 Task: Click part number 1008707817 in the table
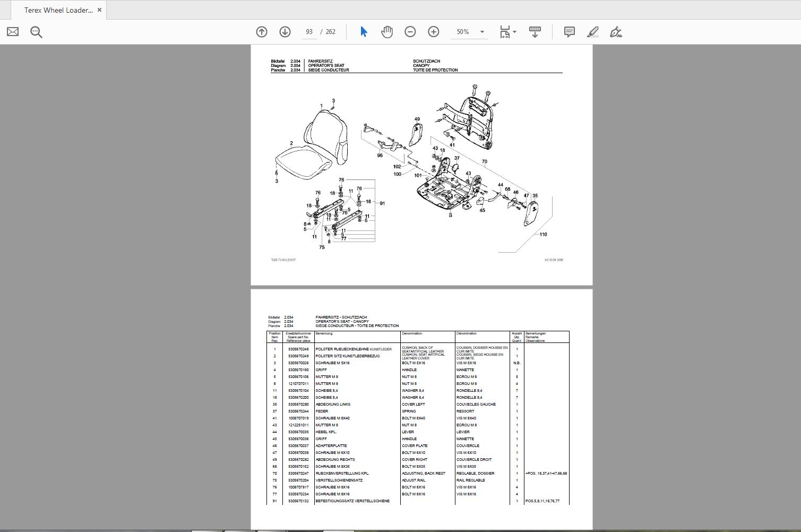click(298, 487)
